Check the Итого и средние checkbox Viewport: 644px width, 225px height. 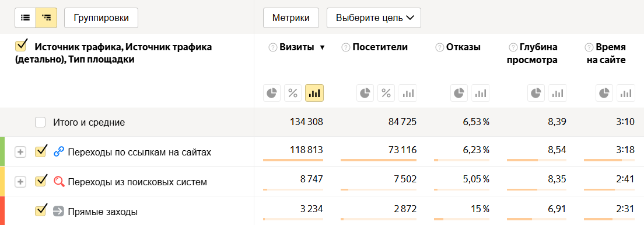point(40,122)
